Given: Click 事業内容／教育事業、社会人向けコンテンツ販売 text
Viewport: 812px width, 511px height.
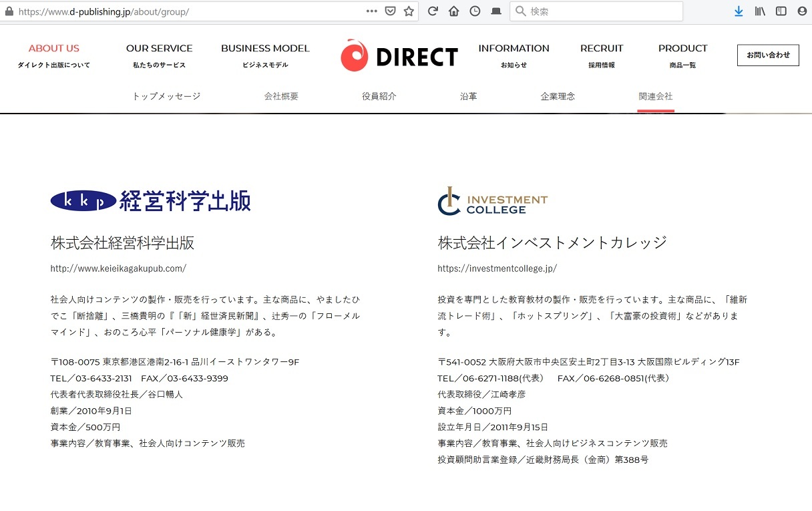Looking at the screenshot, I should tap(148, 443).
